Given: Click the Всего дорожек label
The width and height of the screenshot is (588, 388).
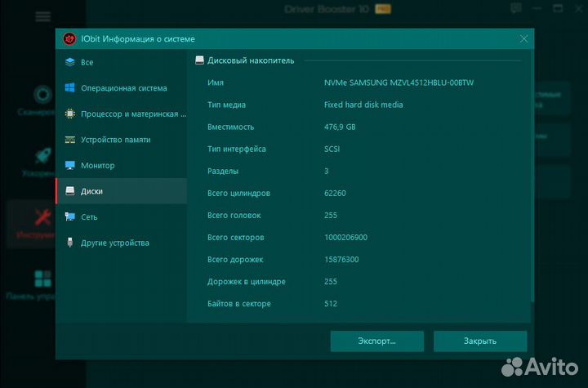Looking at the screenshot, I should (x=235, y=260).
